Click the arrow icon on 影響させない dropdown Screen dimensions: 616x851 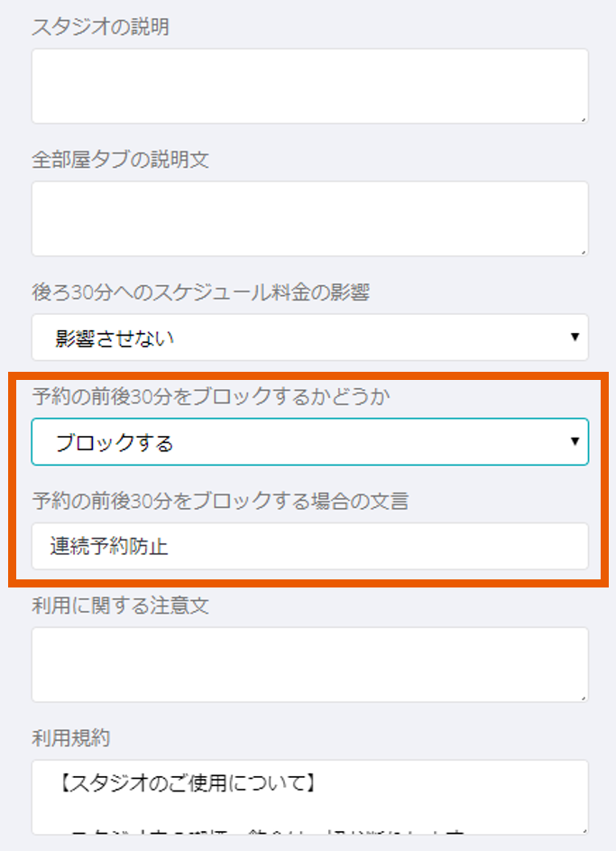[x=575, y=338]
